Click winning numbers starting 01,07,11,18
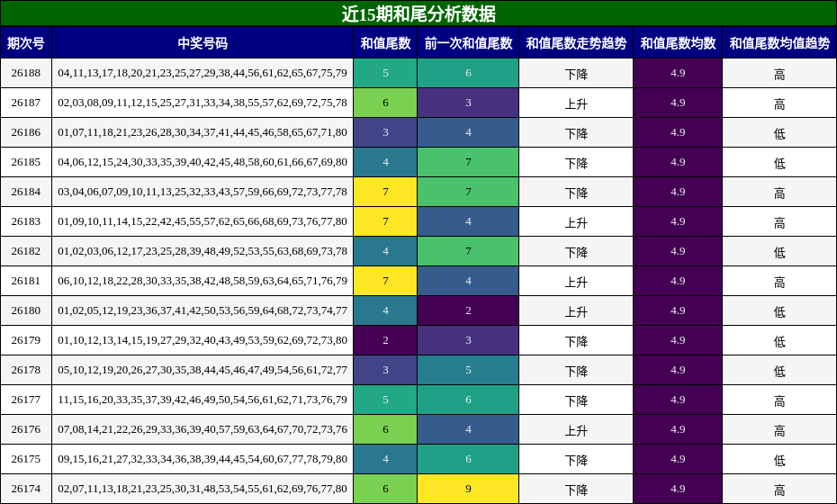The image size is (837, 504). click(202, 132)
